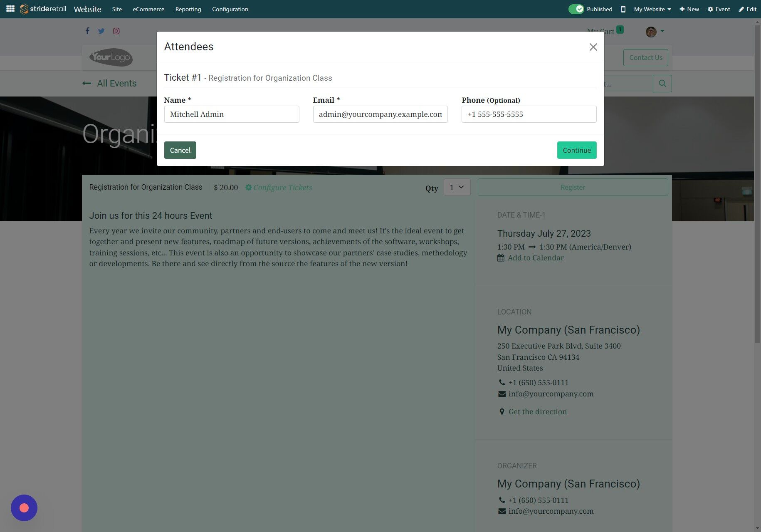This screenshot has height=532, width=761.
Task: Open the Instagram social icon
Action: tap(116, 31)
